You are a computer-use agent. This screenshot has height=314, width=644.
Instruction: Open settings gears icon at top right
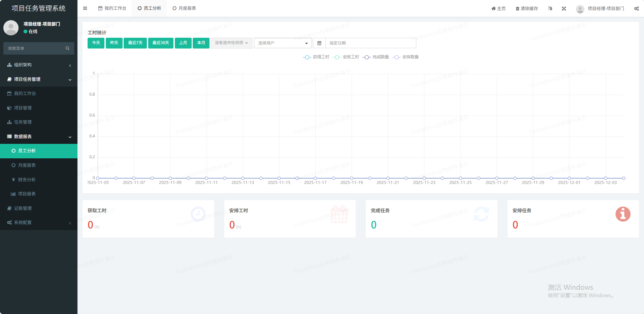(636, 8)
